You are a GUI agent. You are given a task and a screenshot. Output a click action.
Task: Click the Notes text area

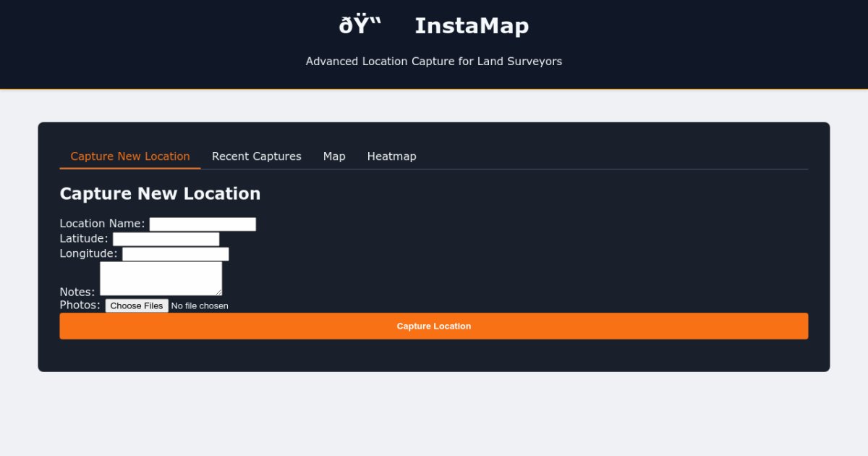[161, 277]
